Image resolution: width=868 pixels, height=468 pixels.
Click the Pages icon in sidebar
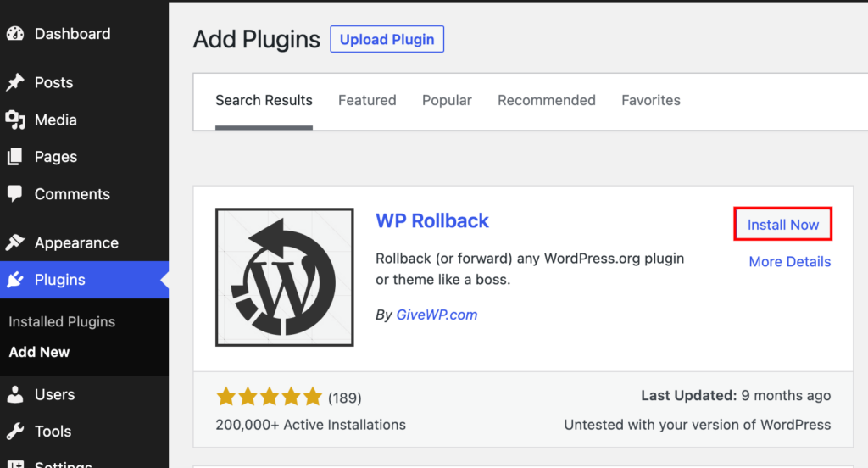tap(15, 157)
